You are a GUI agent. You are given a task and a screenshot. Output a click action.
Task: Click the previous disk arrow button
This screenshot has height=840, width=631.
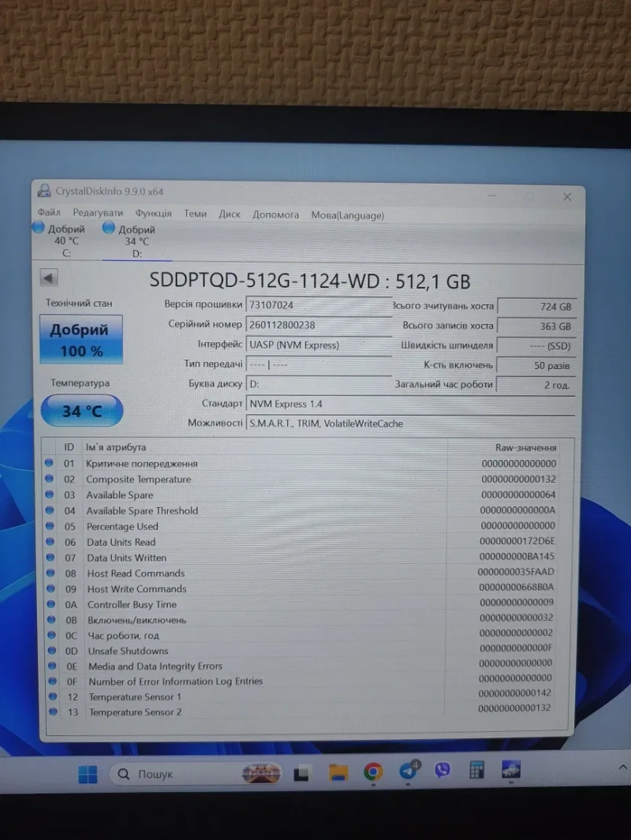point(49,278)
